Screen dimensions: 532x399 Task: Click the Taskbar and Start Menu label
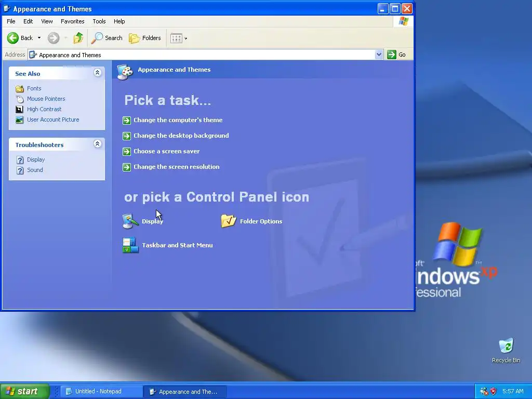click(178, 245)
